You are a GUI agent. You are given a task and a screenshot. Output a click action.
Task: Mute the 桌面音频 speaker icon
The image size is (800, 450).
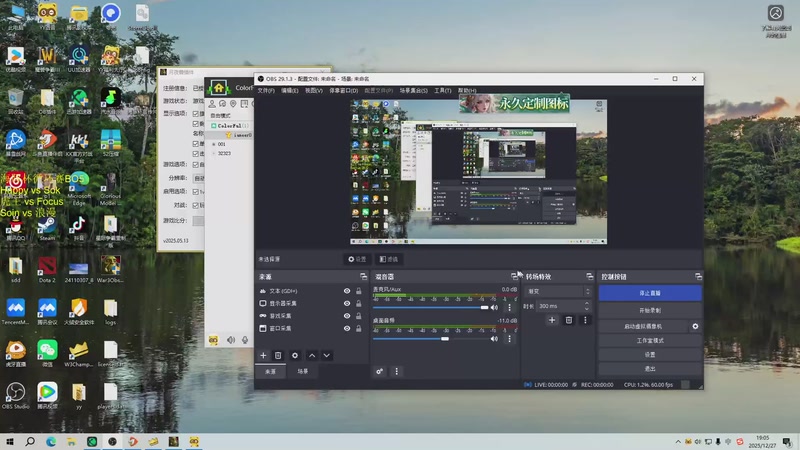(494, 339)
